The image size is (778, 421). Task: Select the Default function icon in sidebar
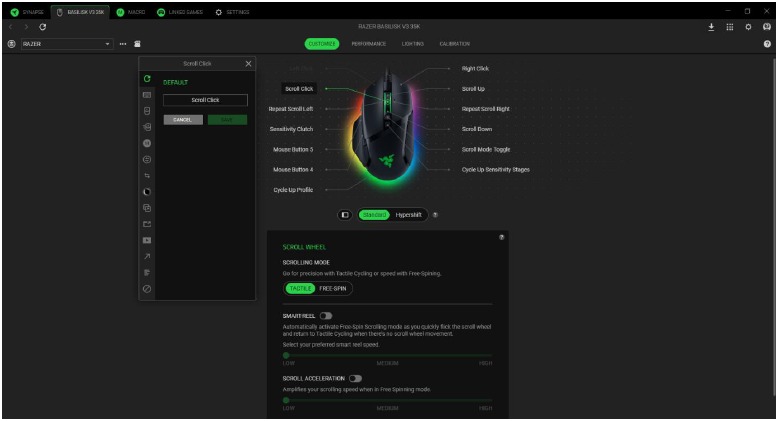[147, 78]
